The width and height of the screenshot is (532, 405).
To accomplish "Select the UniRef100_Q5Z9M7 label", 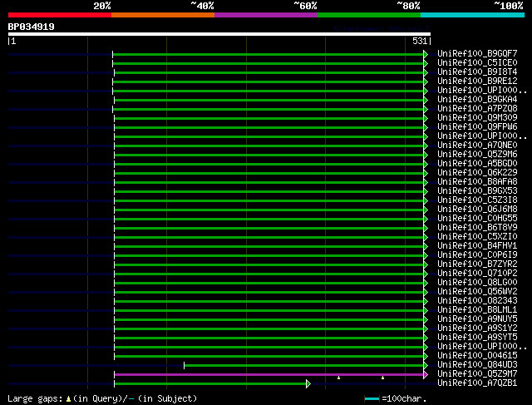I will click(x=477, y=374).
